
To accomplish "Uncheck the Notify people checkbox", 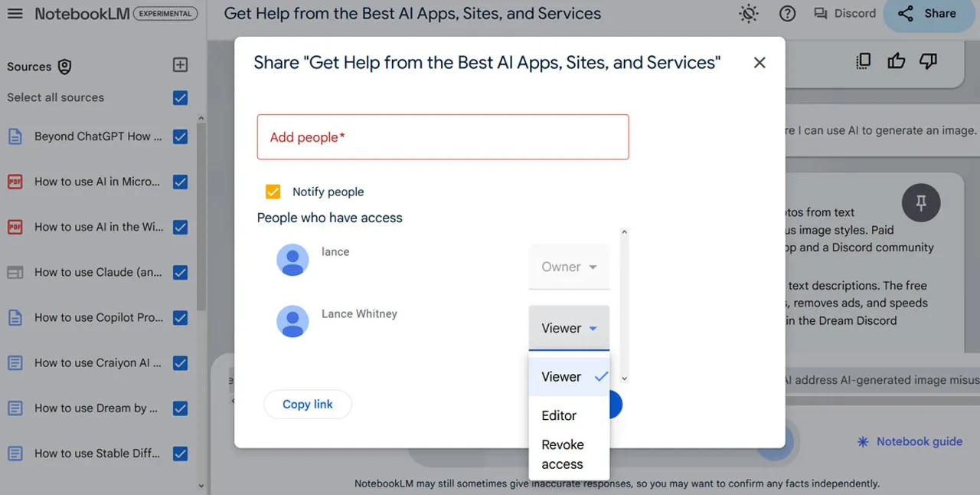I will pyautogui.click(x=273, y=192).
